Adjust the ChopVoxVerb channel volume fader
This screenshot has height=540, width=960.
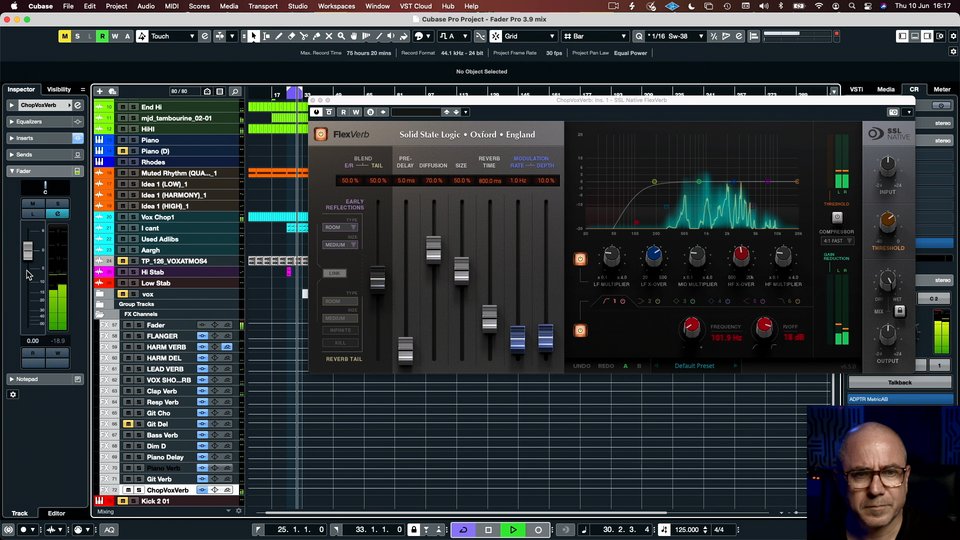(x=28, y=250)
